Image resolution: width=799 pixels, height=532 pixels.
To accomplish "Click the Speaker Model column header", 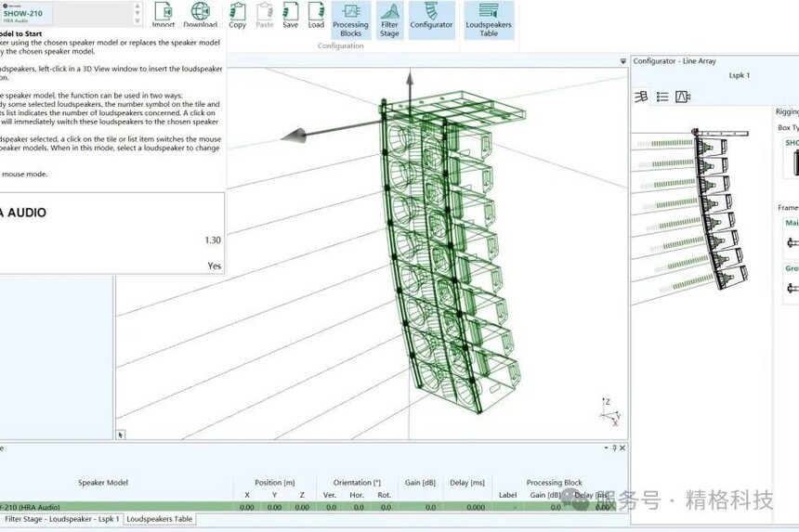I will pyautogui.click(x=103, y=482).
